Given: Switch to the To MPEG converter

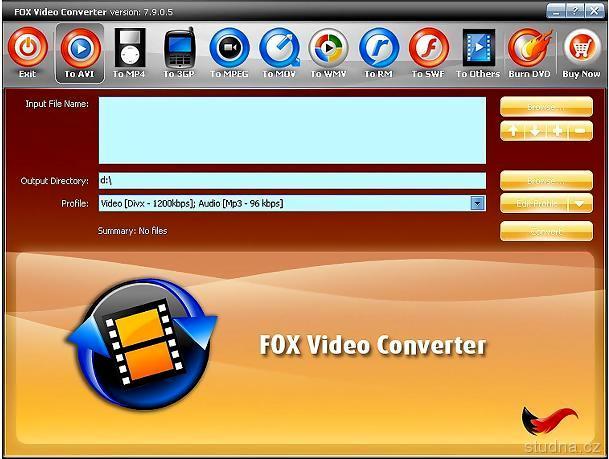Looking at the screenshot, I should click(229, 53).
